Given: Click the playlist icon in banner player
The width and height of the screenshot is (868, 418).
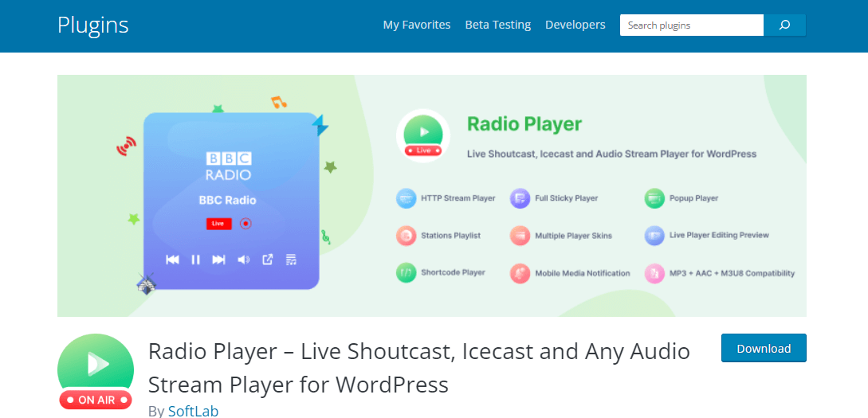Looking at the screenshot, I should (291, 260).
